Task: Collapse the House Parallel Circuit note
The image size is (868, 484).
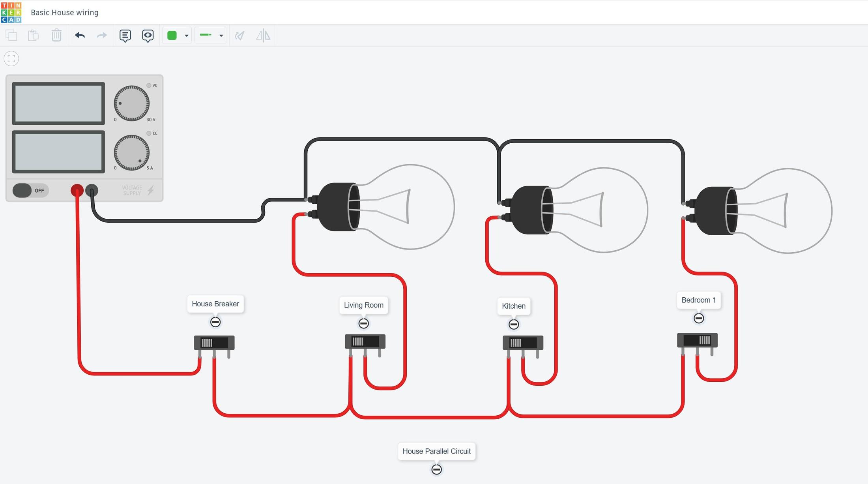Action: [436, 469]
